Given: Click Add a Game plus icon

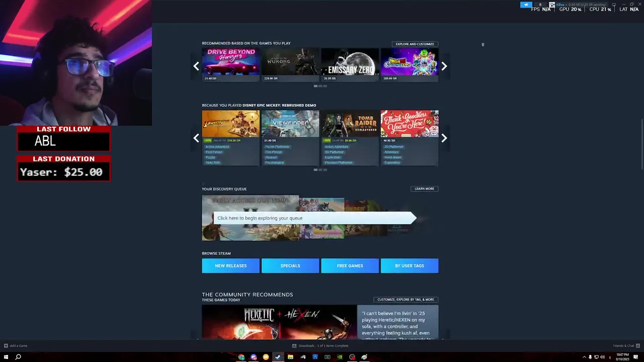Looking at the screenshot, I should 6,345.
